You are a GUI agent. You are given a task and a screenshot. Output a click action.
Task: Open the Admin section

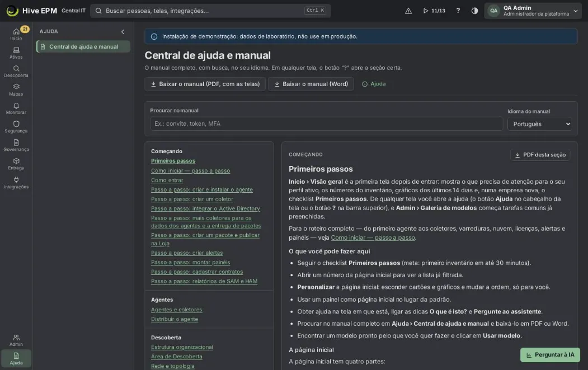point(16,340)
